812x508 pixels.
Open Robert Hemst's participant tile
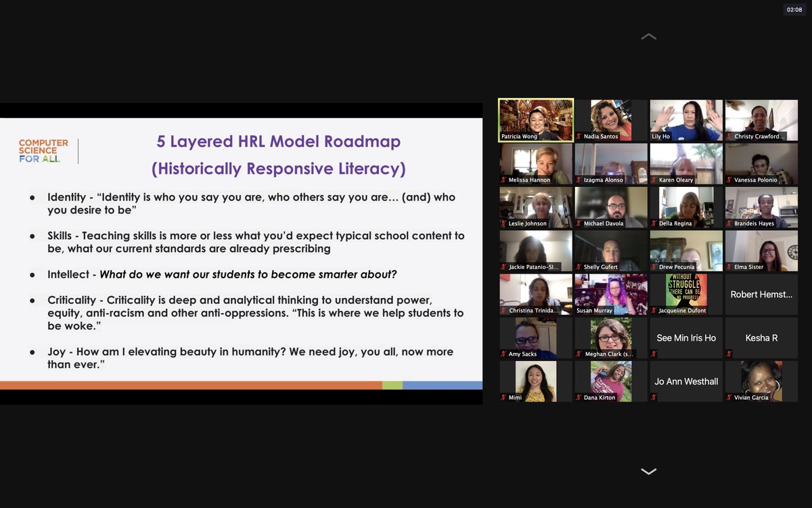(x=761, y=293)
